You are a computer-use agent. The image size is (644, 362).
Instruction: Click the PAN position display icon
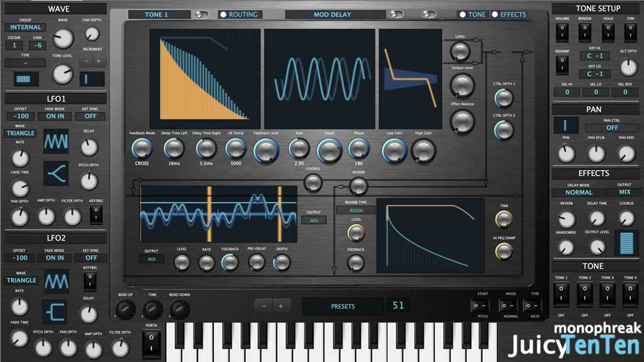click(566, 125)
